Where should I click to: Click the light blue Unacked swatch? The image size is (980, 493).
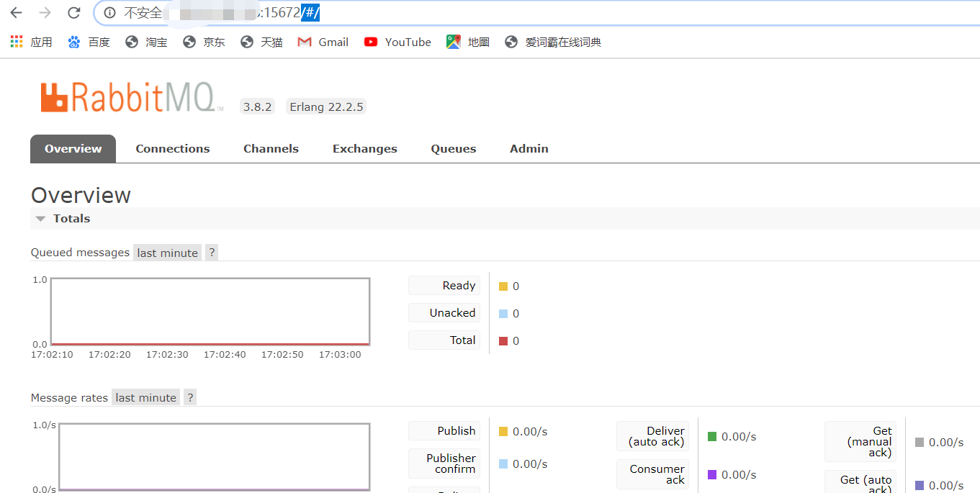point(503,314)
